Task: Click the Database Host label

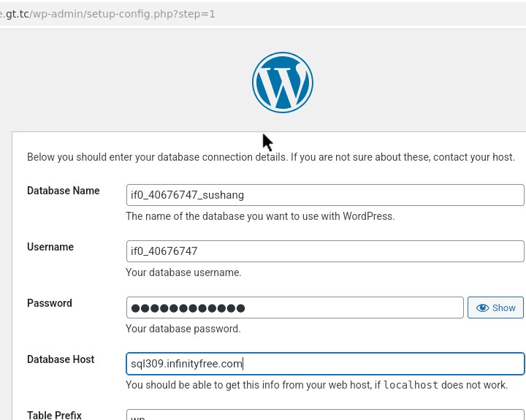Action: coord(61,359)
